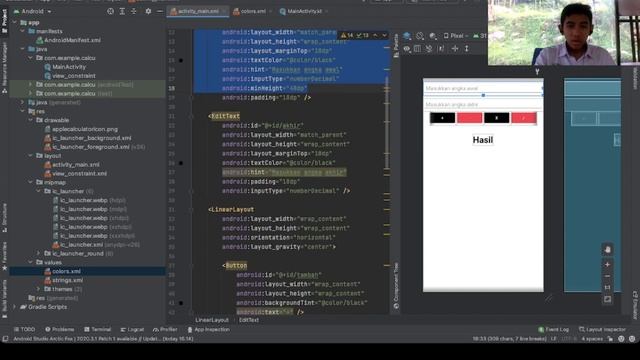Click the Design Surface layers icon
This screenshot has width=640, height=360.
coord(407,36)
